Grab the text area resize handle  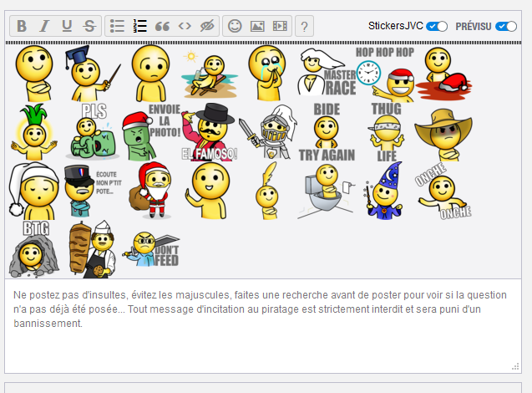(515, 367)
